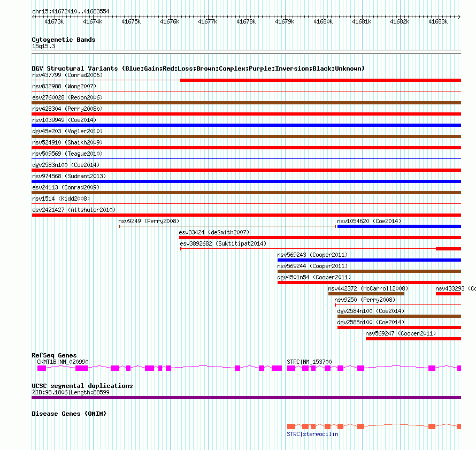Viewport: 476px width, 450px height.
Task: Select dgv45e203 (Vogler2010) variant label
Action: click(x=67, y=131)
